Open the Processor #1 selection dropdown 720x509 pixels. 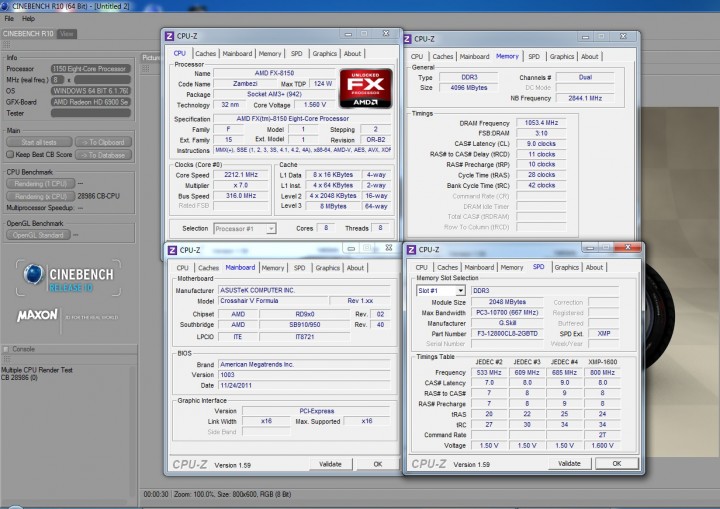(271, 229)
